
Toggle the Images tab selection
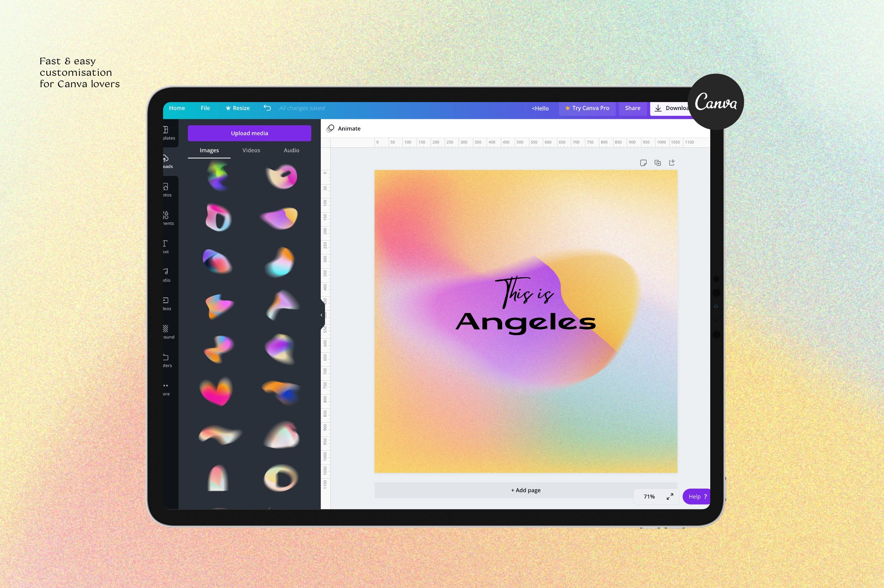(210, 151)
